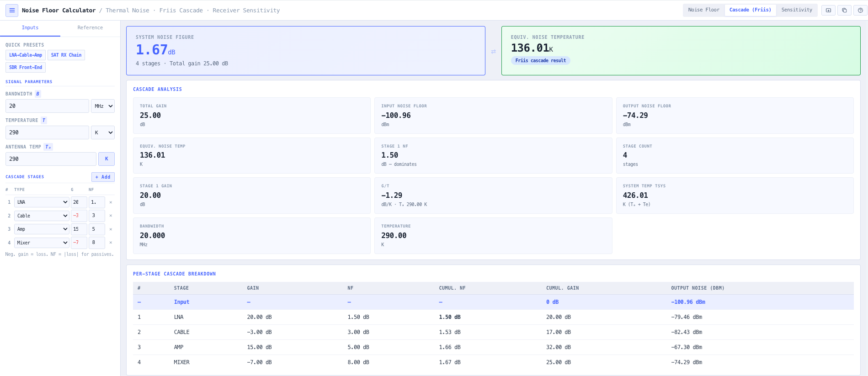This screenshot has height=376, width=868.
Task: Click the bandwidth input field
Action: (x=47, y=106)
